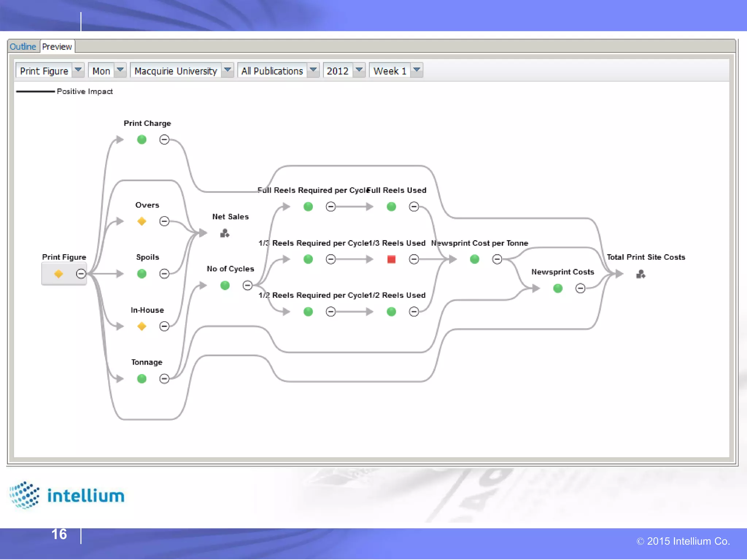This screenshot has width=747, height=560.
Task: Click the green Tonnage status indicator
Action: point(142,379)
